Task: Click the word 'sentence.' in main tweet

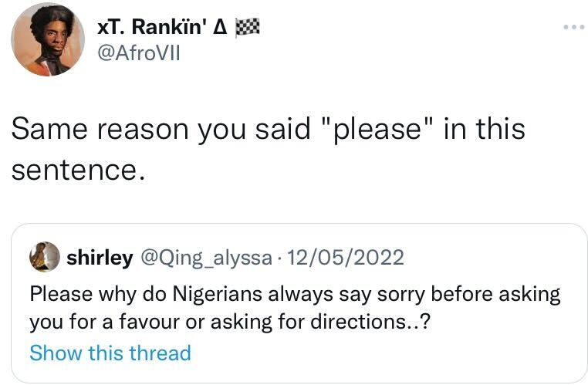Action: pyautogui.click(x=77, y=168)
